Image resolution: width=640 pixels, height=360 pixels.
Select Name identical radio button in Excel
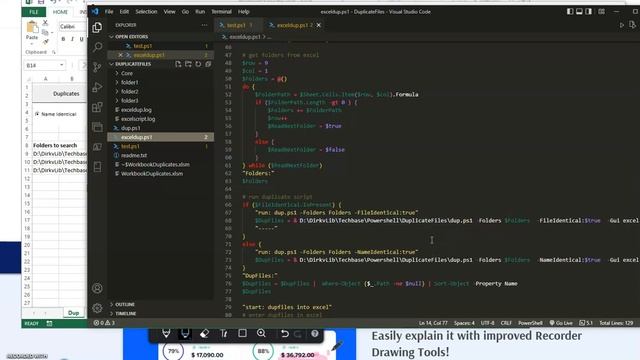(x=37, y=114)
